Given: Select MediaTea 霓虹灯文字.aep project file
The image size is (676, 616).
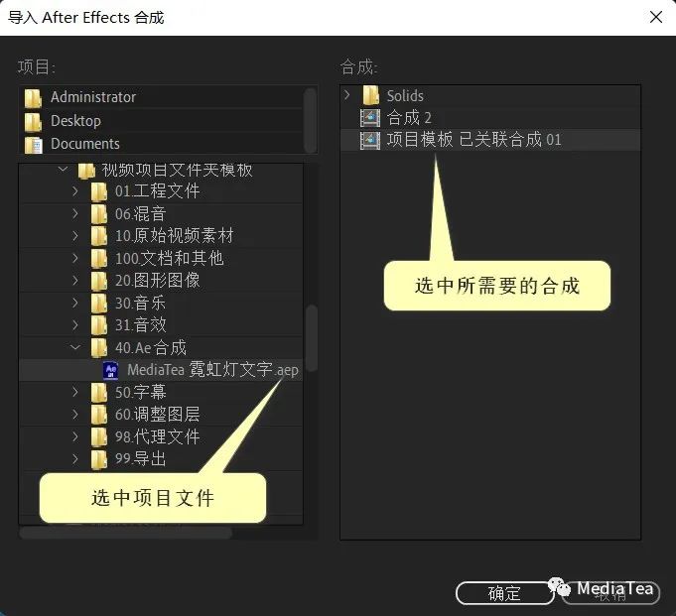Looking at the screenshot, I should pyautogui.click(x=161, y=370).
